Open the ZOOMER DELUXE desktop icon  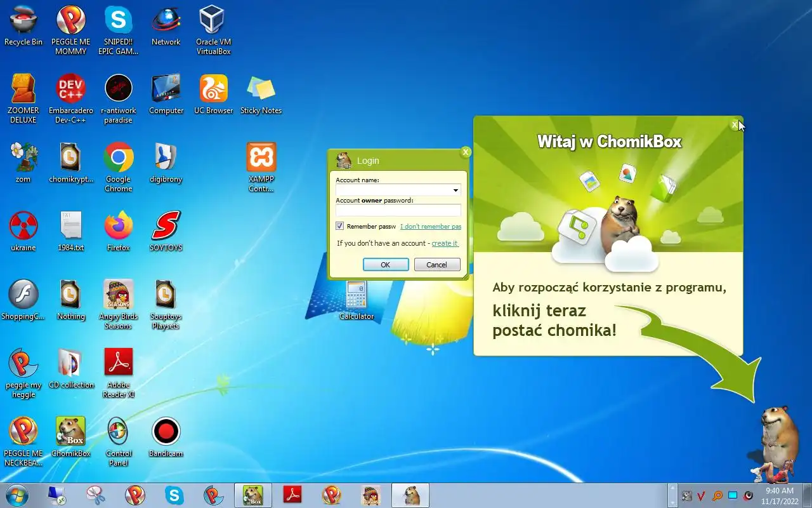23,98
